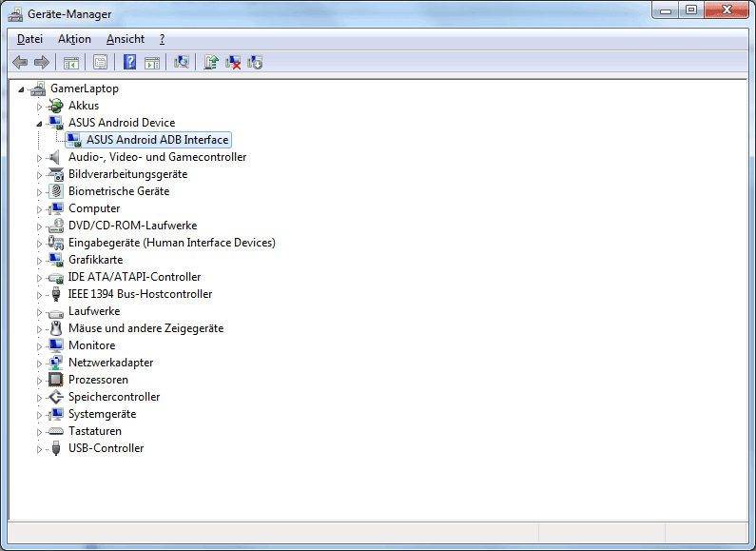Minimize the Geräte-Manager window
756x551 pixels.
(666, 10)
